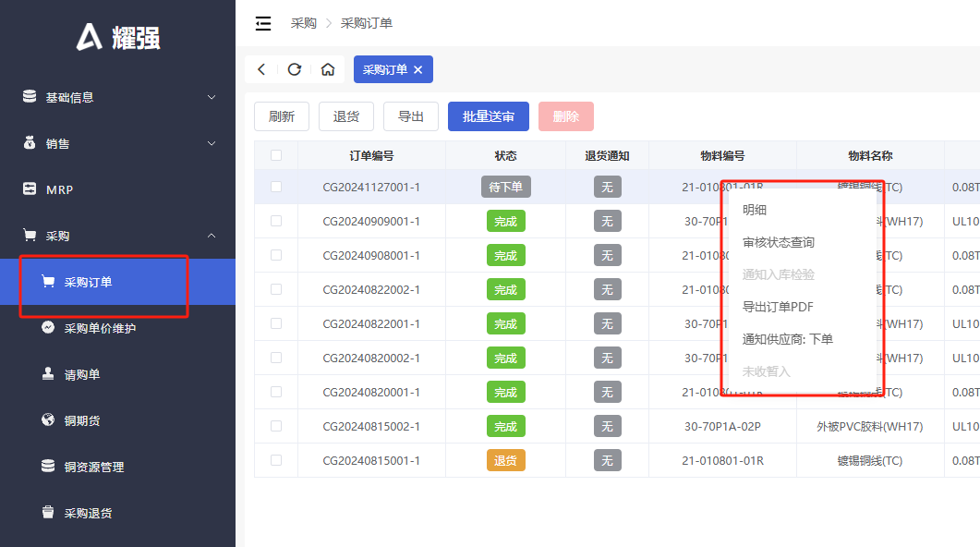Check row CG20240908001-1 checkbox

tap(276, 255)
